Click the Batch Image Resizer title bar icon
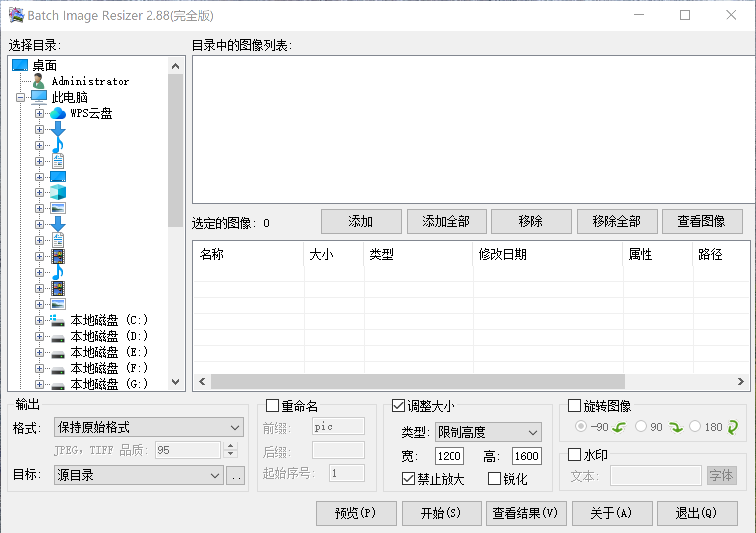Image resolution: width=756 pixels, height=533 pixels. (16, 15)
